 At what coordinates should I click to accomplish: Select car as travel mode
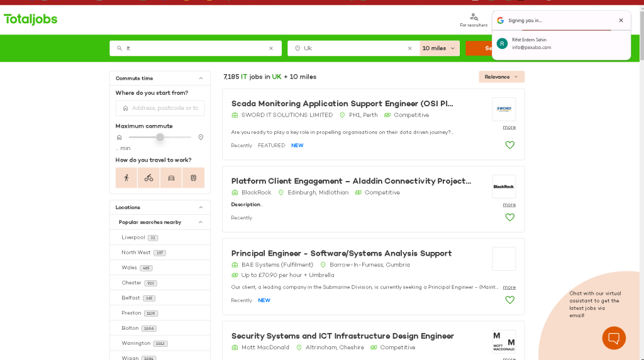[x=171, y=178]
